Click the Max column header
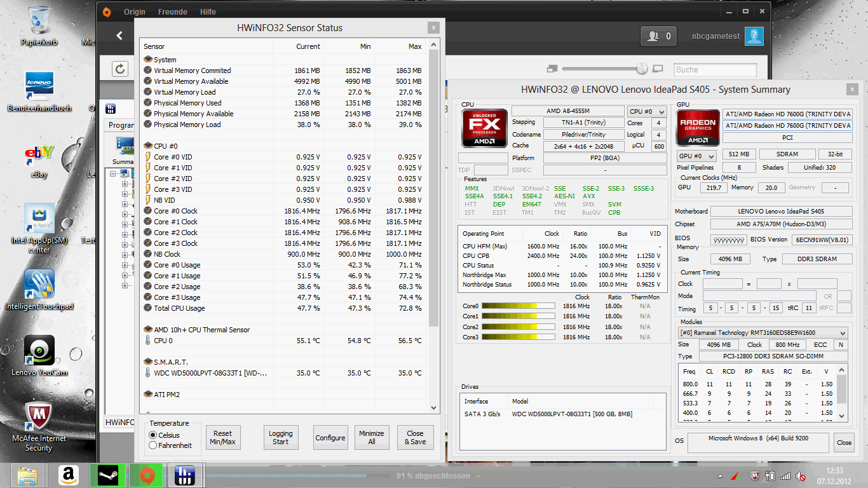This screenshot has width=868, height=488. (x=400, y=46)
